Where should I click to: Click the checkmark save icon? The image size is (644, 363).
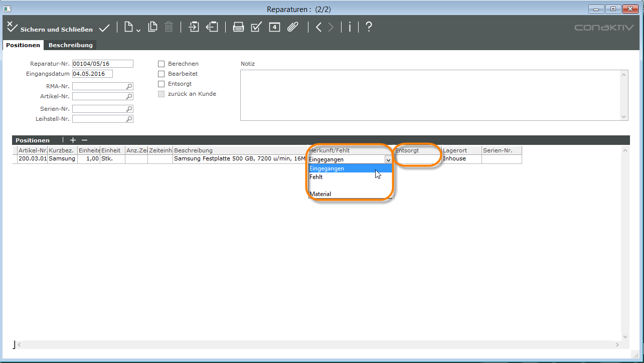click(x=104, y=28)
